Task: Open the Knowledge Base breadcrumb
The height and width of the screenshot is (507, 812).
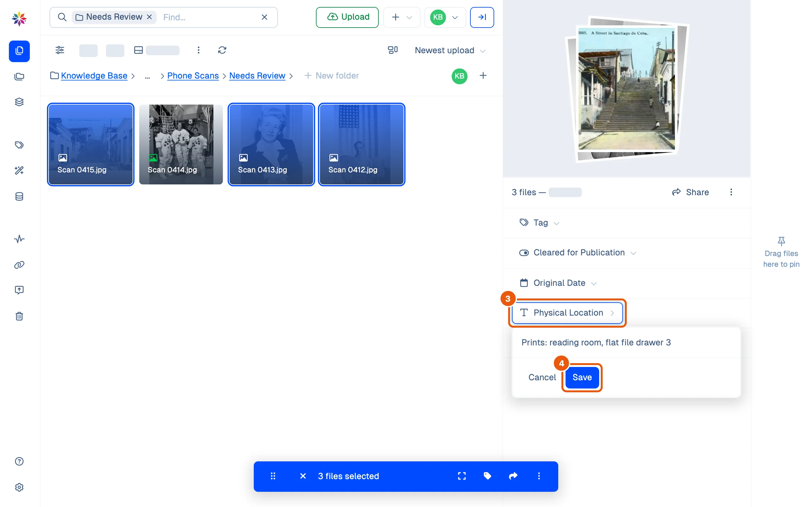Action: click(x=94, y=76)
